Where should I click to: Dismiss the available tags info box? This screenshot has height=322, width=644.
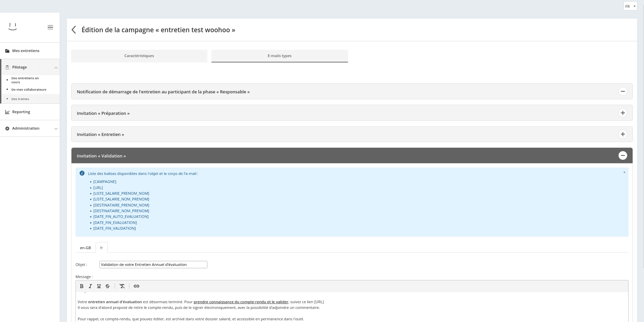[624, 173]
